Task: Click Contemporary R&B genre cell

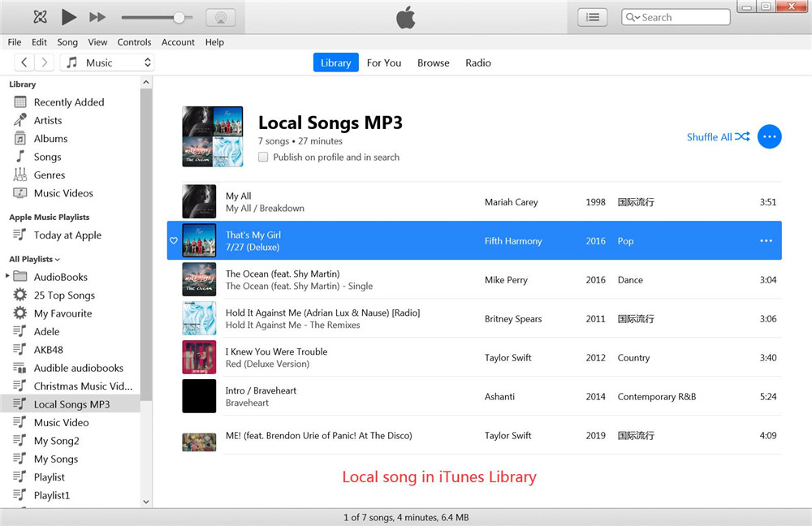Action: point(657,397)
